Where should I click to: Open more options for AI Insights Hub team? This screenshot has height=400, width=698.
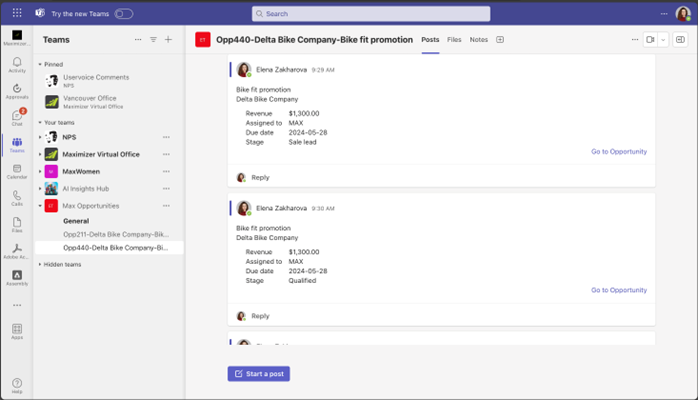point(166,189)
